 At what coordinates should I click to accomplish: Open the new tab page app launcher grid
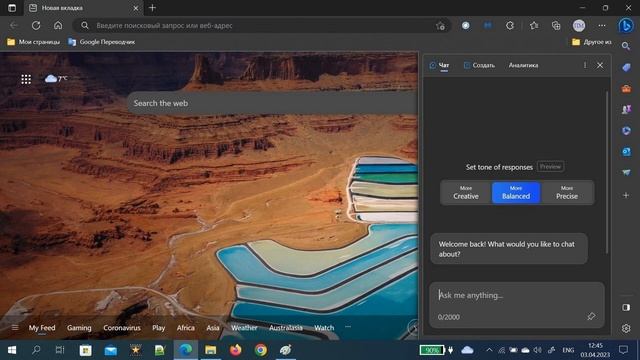pyautogui.click(x=26, y=79)
